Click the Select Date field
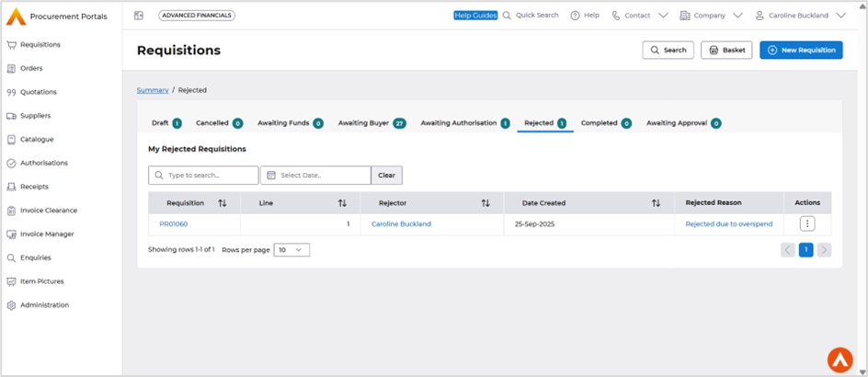 [x=315, y=175]
